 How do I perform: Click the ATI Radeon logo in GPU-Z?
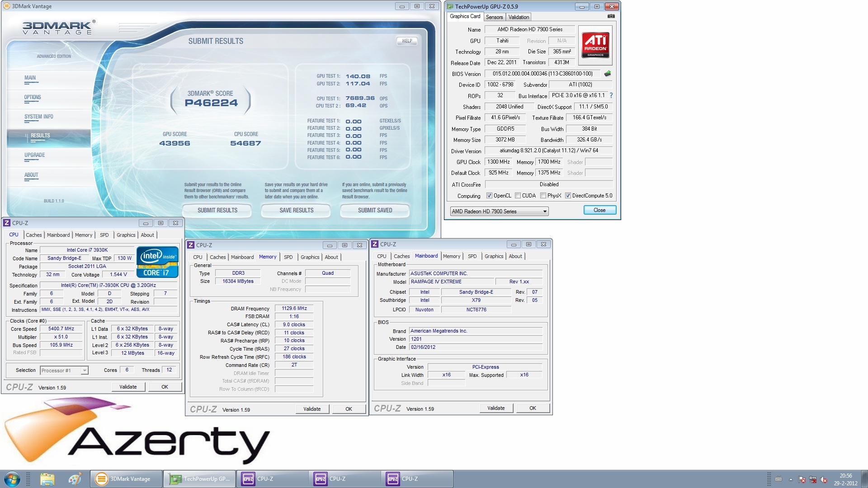pos(595,45)
